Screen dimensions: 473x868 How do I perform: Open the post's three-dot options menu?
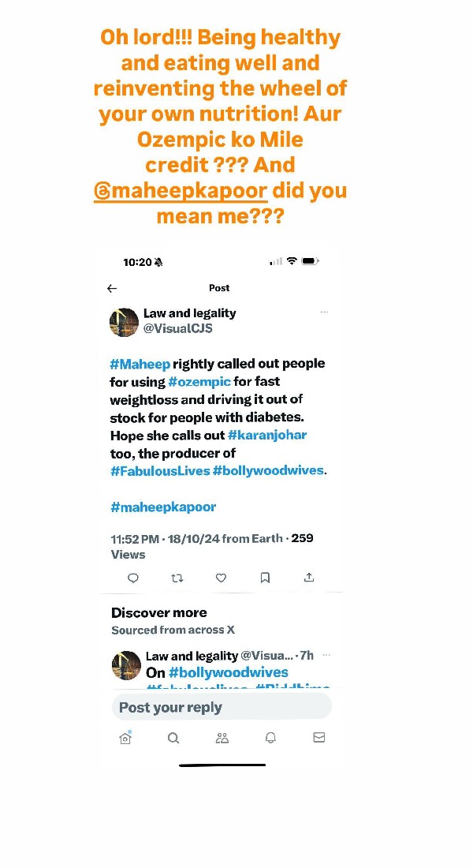point(324,312)
